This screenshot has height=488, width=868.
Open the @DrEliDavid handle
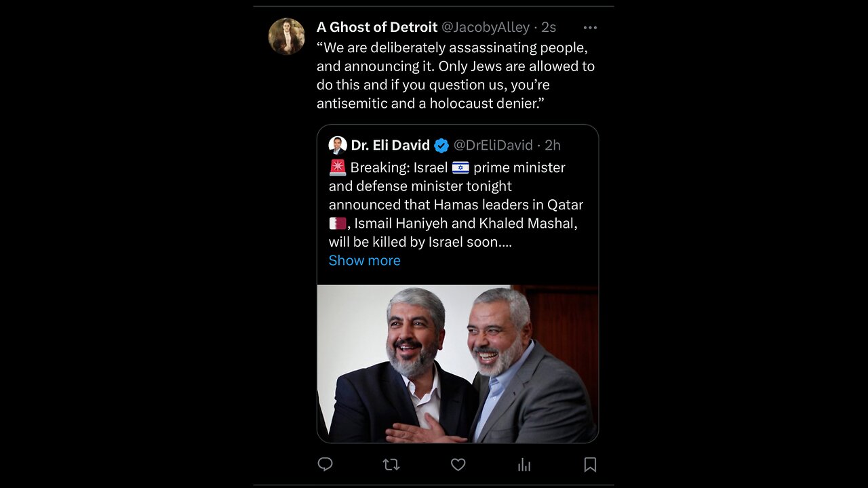[x=493, y=145]
